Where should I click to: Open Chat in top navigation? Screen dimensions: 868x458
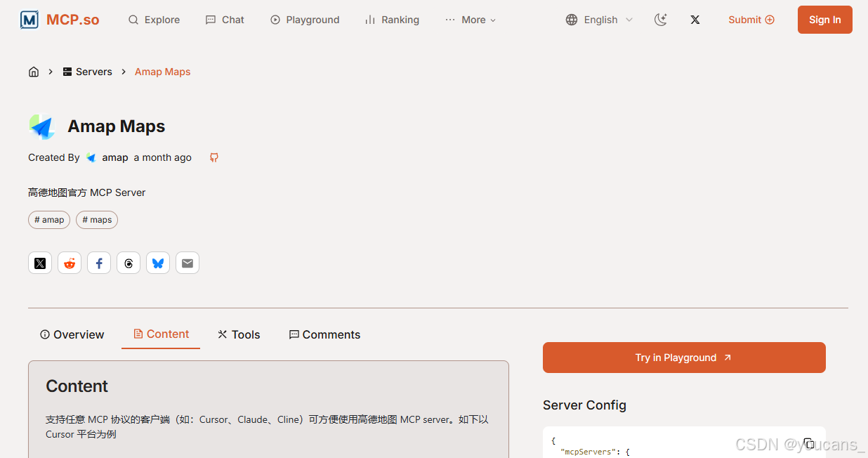tap(225, 20)
